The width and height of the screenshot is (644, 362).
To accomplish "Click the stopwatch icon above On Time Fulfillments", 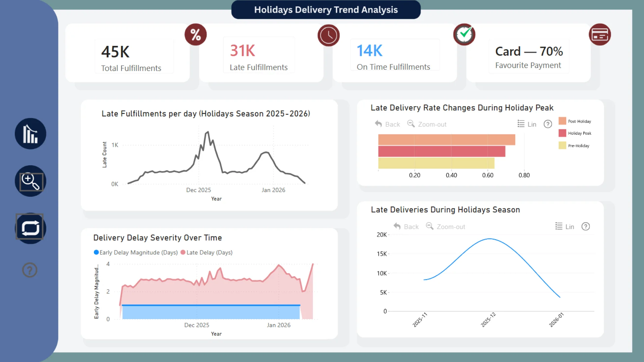I will pos(464,34).
